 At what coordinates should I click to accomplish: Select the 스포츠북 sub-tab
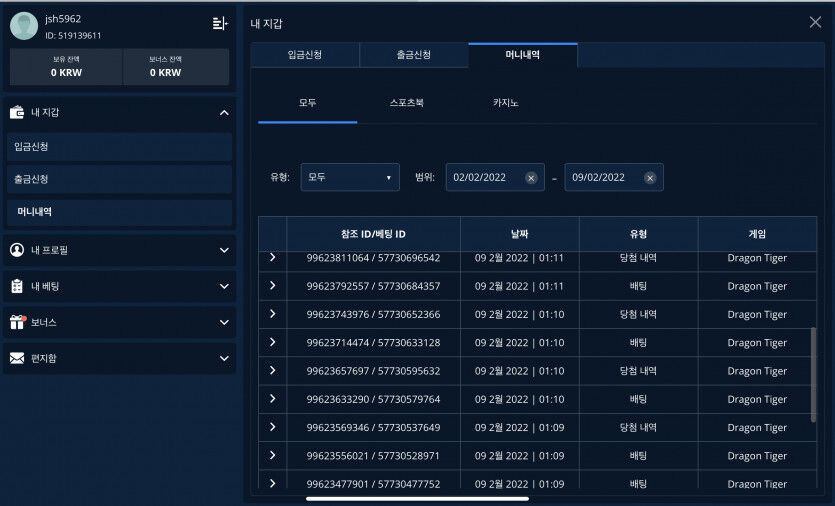[x=406, y=103]
